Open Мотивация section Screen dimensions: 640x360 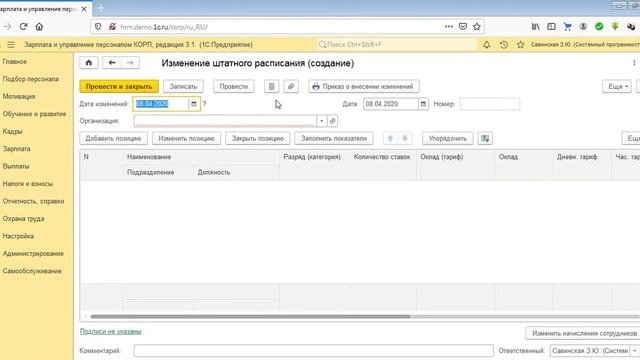point(19,96)
